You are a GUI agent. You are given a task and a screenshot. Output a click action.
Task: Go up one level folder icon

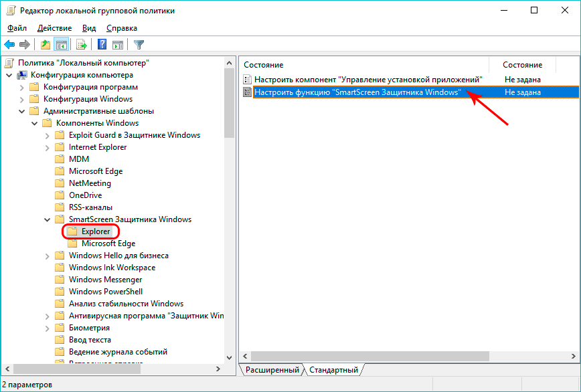pyautogui.click(x=46, y=45)
